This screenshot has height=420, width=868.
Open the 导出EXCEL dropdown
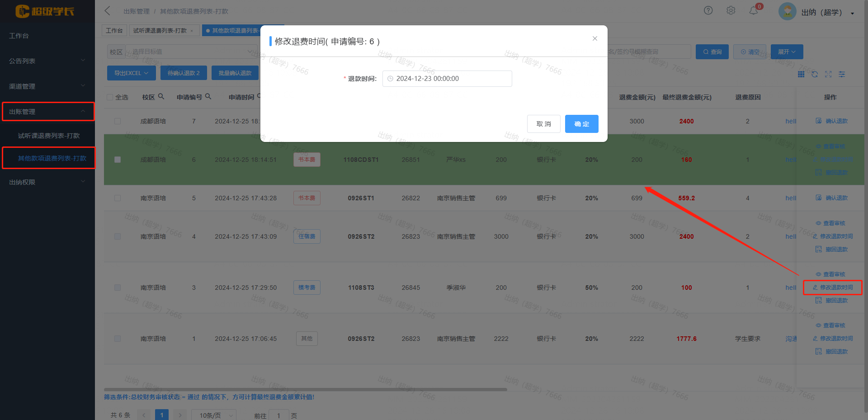131,73
